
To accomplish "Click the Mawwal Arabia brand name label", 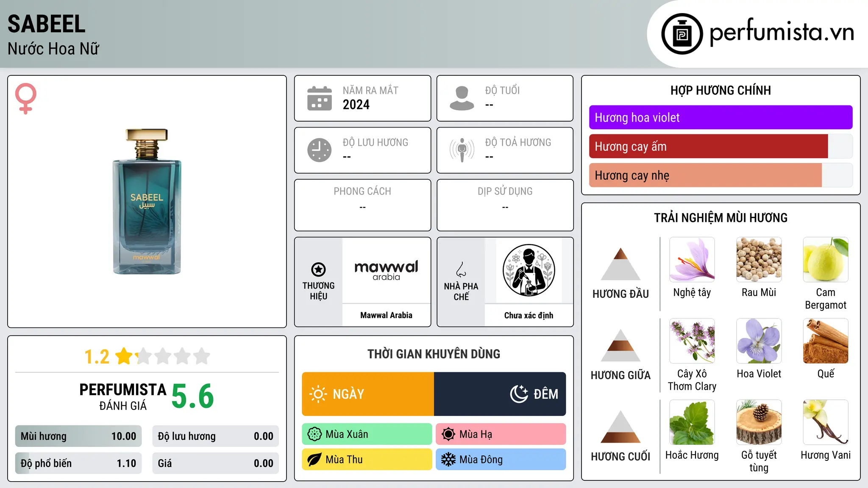I will click(386, 315).
